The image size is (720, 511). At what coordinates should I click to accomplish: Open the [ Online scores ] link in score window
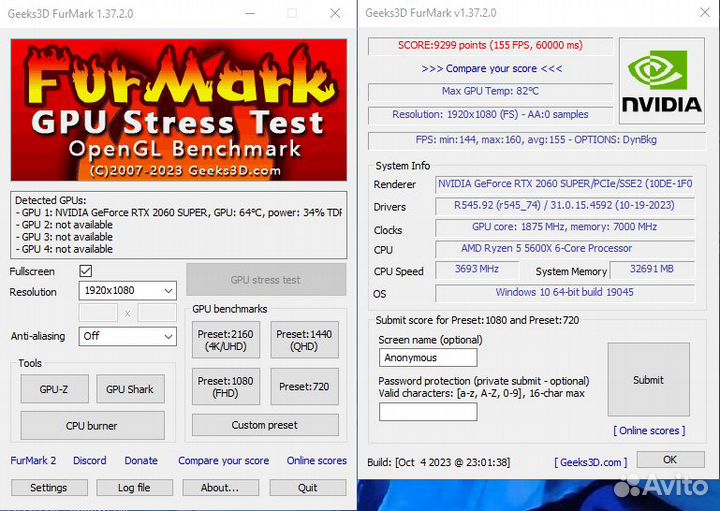point(649,431)
